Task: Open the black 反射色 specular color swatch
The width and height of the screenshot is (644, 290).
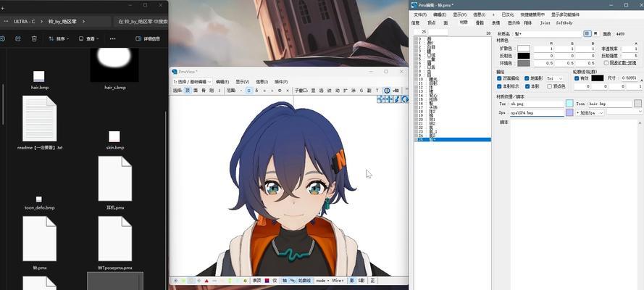Action: (524, 56)
